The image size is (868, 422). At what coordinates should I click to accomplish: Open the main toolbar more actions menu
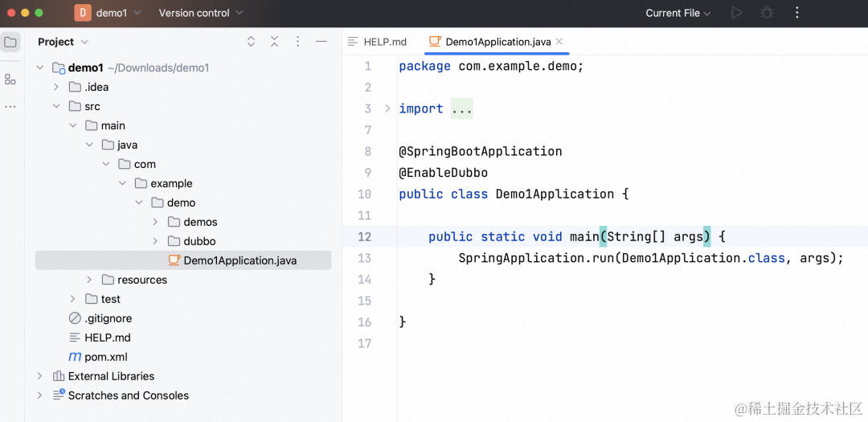[797, 13]
